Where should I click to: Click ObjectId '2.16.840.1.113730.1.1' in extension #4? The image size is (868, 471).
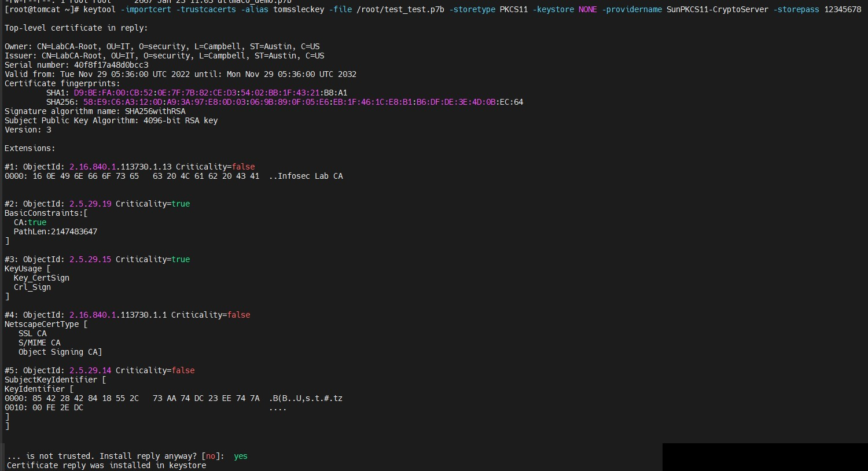click(x=118, y=315)
